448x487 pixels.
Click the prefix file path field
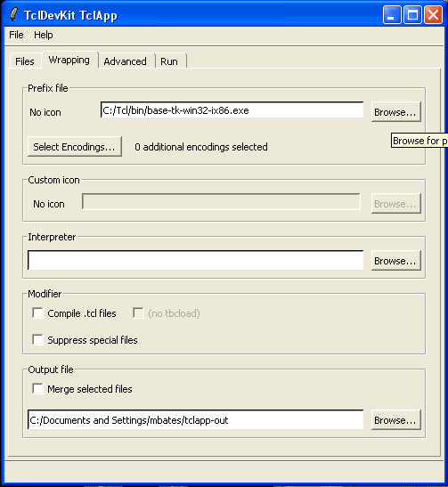[x=232, y=110]
